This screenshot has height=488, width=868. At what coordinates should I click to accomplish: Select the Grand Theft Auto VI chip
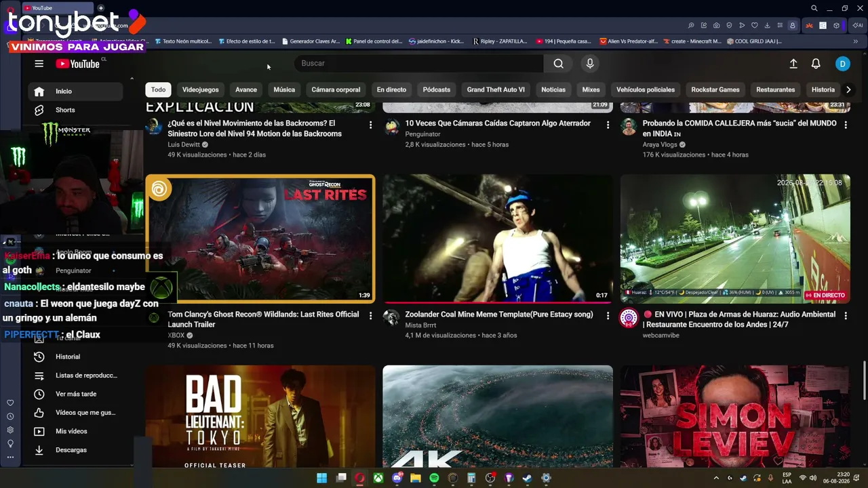(496, 89)
